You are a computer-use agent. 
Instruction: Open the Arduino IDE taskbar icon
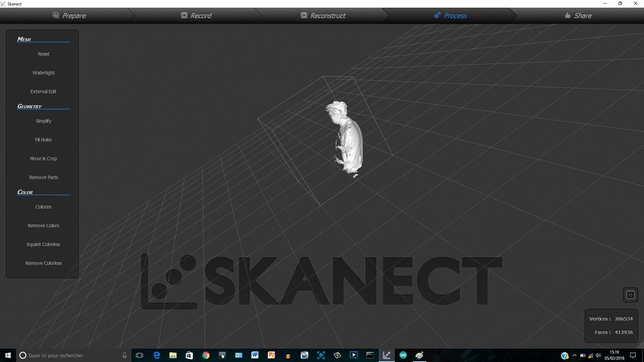(x=403, y=356)
